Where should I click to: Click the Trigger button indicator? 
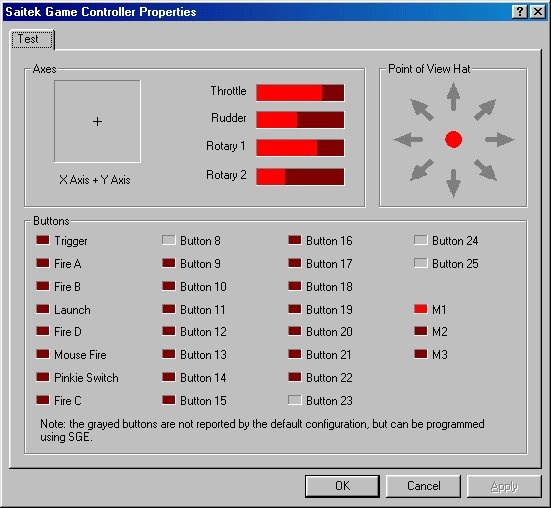(x=43, y=240)
